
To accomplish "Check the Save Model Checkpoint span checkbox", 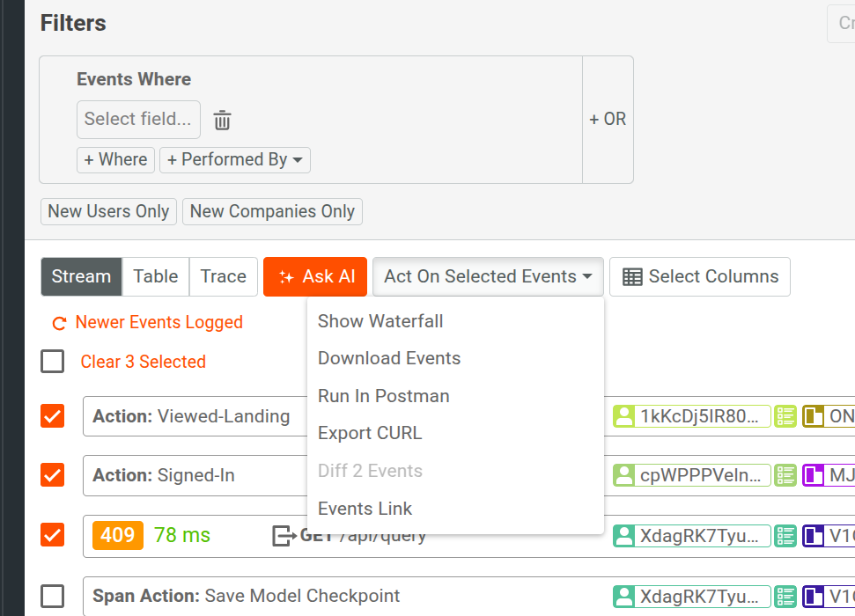I will [52, 596].
